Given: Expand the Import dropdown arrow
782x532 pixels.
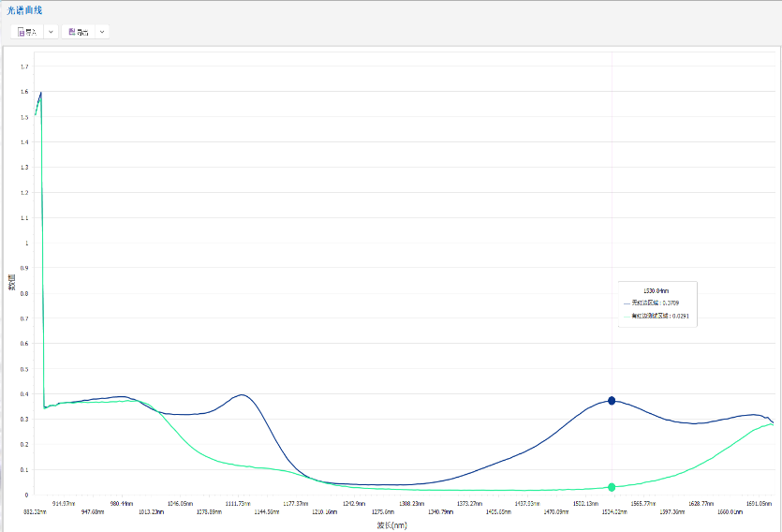Looking at the screenshot, I should click(x=51, y=32).
